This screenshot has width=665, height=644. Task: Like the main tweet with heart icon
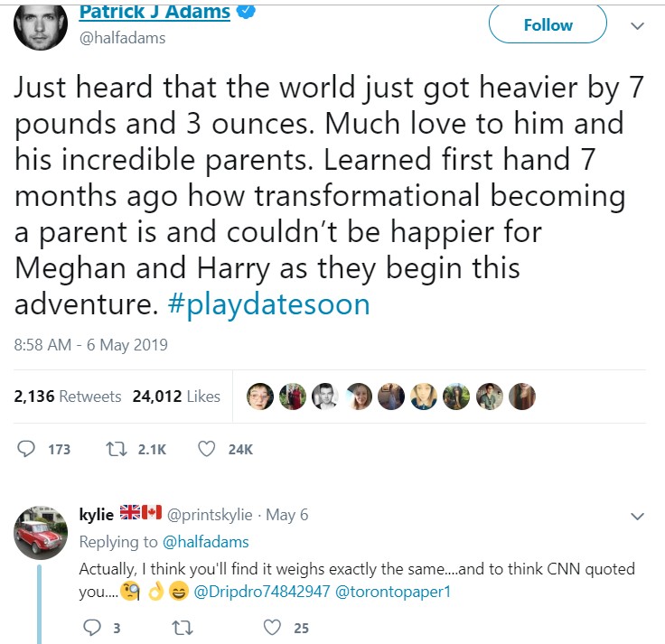[x=207, y=449]
